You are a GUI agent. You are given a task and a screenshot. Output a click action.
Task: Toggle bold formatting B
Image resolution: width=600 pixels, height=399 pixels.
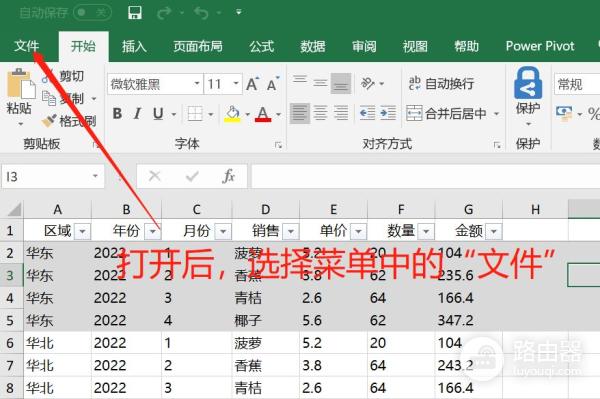point(117,114)
